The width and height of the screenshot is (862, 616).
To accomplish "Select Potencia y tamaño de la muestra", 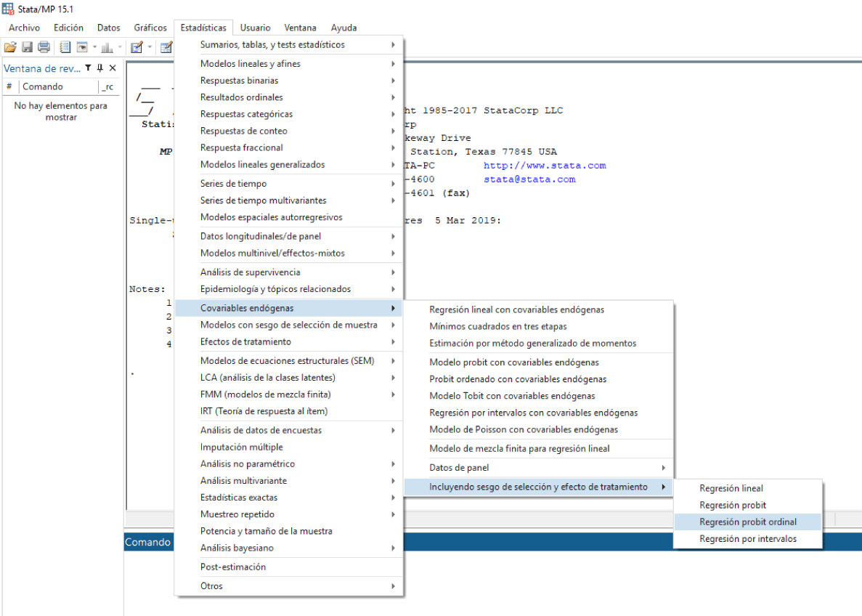I will click(x=288, y=531).
